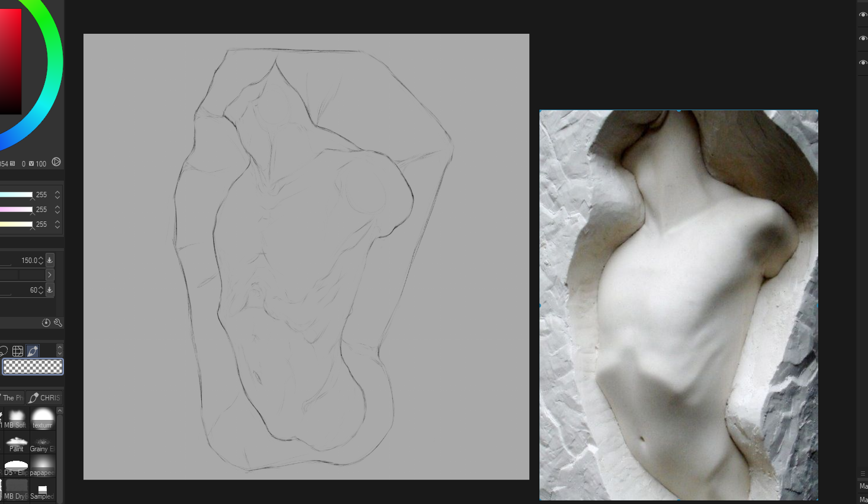Pick the Paint brush preset

(16, 442)
